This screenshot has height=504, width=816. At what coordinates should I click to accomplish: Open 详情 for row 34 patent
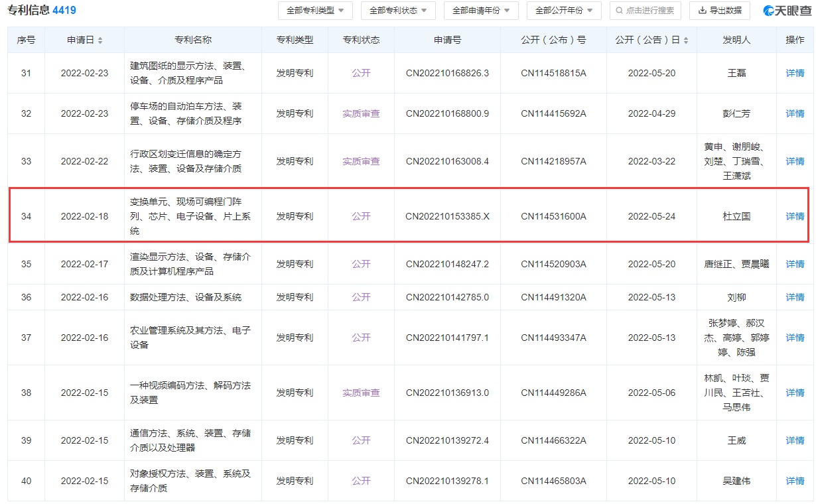pyautogui.click(x=795, y=216)
